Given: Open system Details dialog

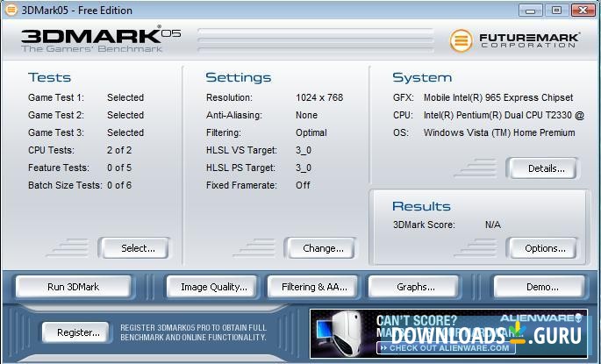Looking at the screenshot, I should (x=542, y=168).
